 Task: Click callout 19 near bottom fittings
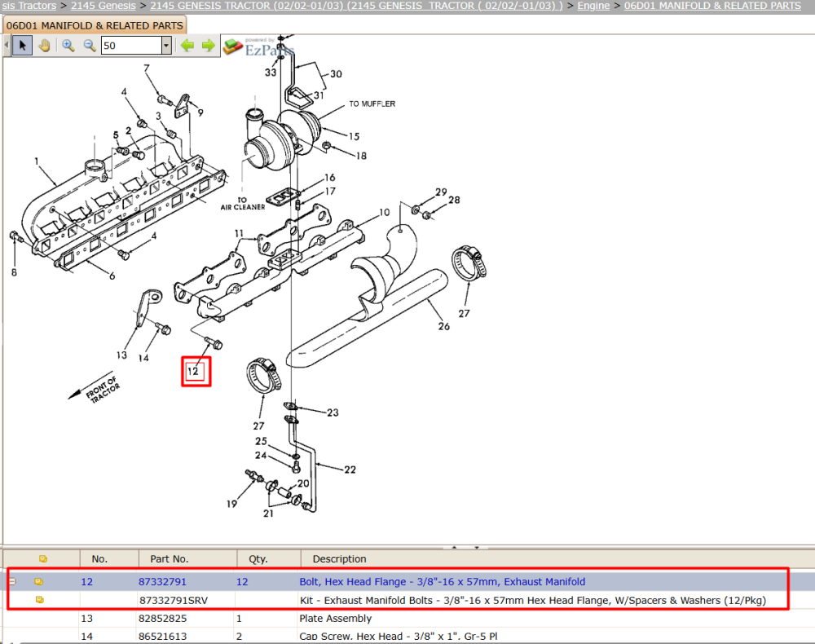pyautogui.click(x=231, y=504)
